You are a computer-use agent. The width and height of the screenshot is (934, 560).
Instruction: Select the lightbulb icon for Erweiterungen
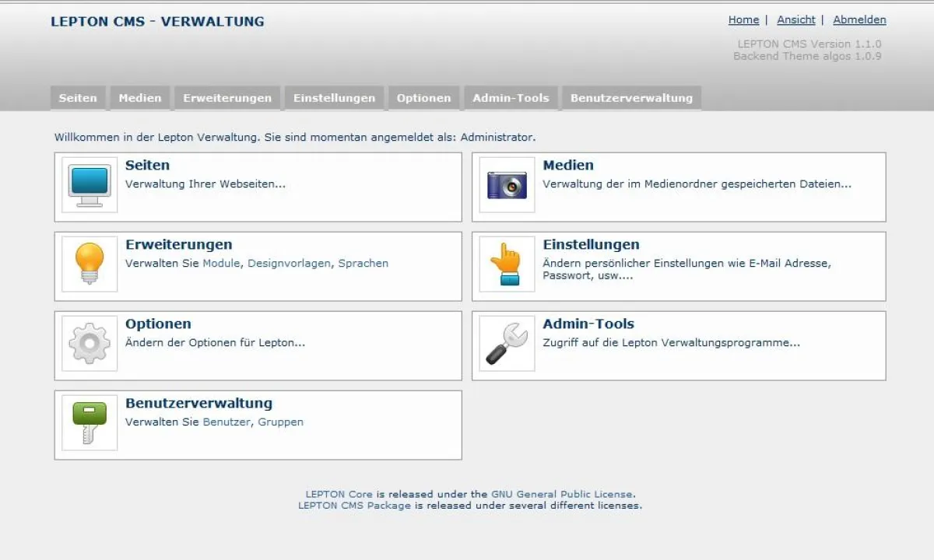pyautogui.click(x=88, y=264)
